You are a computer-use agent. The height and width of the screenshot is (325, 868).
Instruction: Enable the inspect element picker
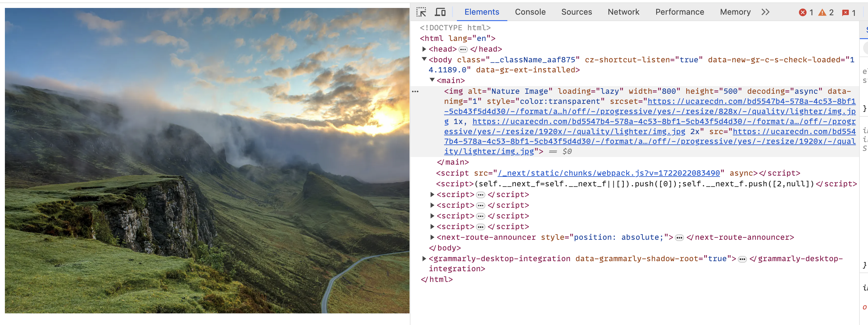(x=421, y=11)
